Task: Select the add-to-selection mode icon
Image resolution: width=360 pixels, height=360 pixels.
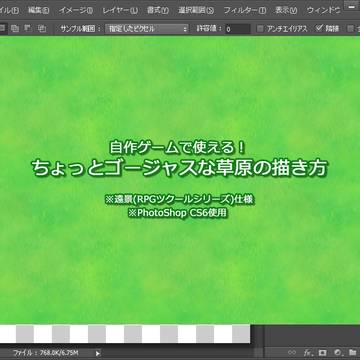Action: 15,29
